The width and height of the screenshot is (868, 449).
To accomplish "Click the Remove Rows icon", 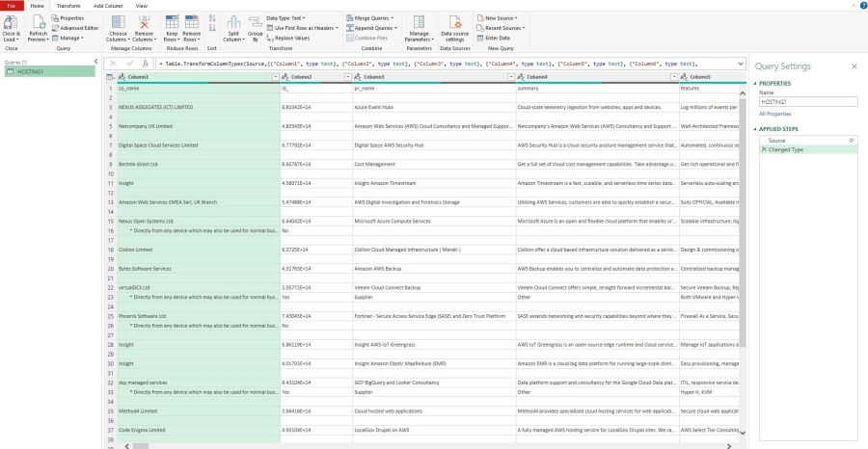I will [x=192, y=22].
